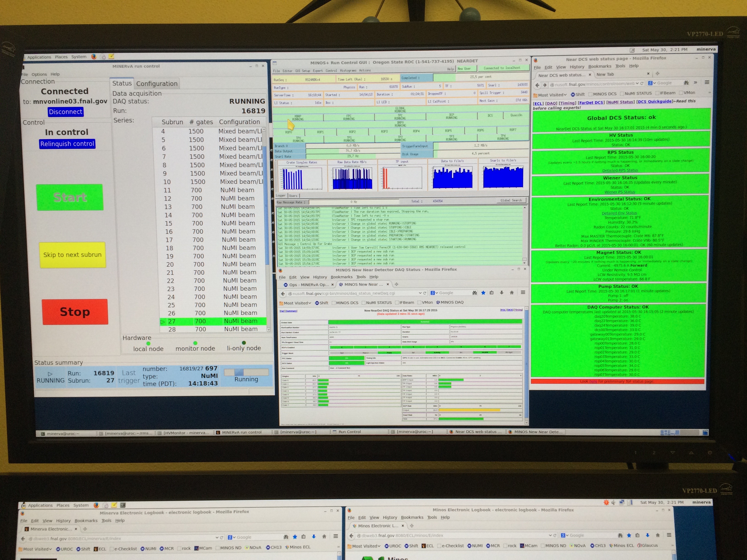The height and width of the screenshot is (560, 747).
Task: Open the MINOS DAQ bookmark icon
Action: pyautogui.click(x=438, y=303)
